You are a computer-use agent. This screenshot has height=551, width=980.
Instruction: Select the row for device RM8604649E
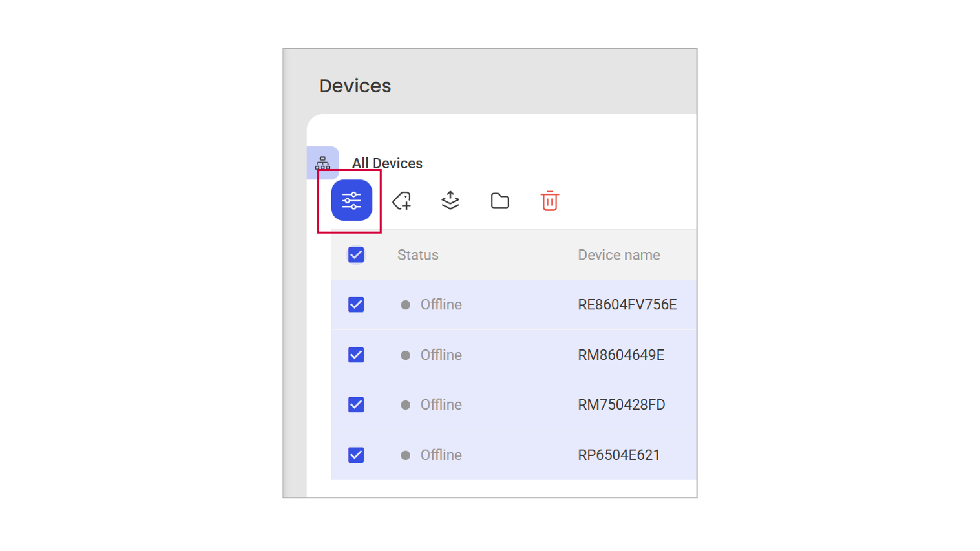click(x=620, y=355)
